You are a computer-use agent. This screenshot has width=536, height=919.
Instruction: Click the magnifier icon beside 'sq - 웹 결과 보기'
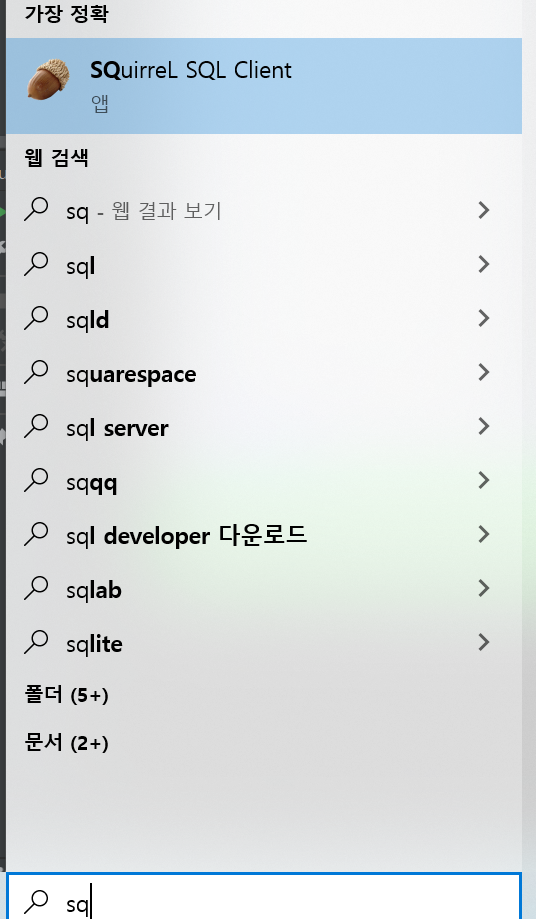pos(36,209)
